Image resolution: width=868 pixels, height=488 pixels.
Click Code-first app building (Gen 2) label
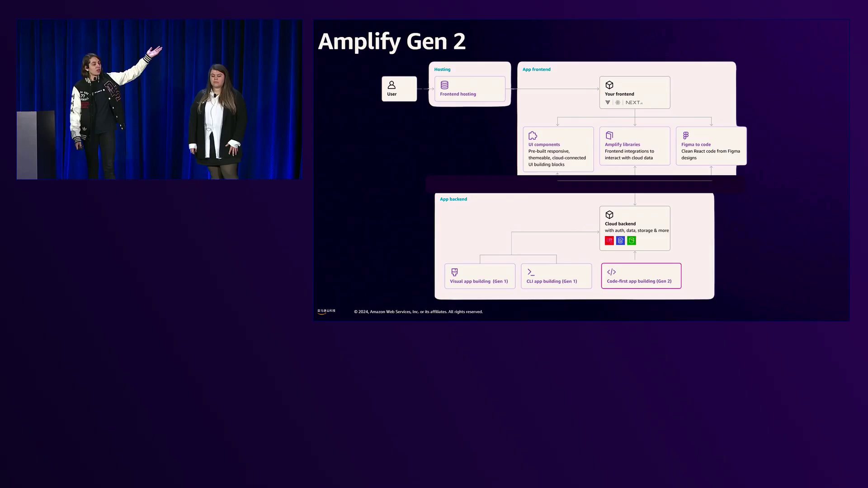[x=639, y=281]
